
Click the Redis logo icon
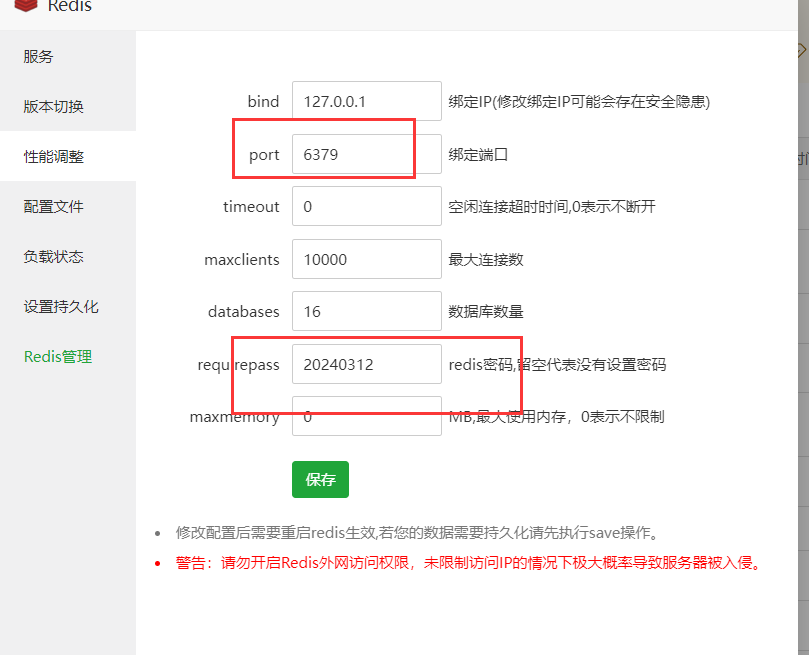[x=26, y=5]
